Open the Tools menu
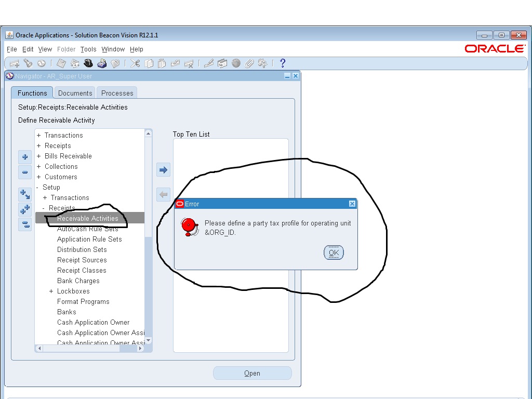Viewport: 532px width, 399px height. pyautogui.click(x=88, y=49)
